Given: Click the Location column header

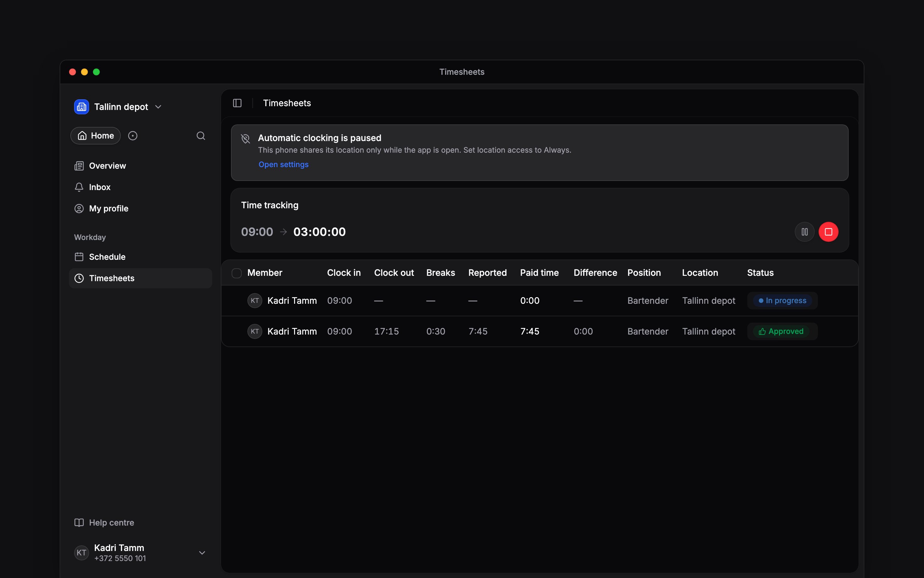Looking at the screenshot, I should point(700,273).
